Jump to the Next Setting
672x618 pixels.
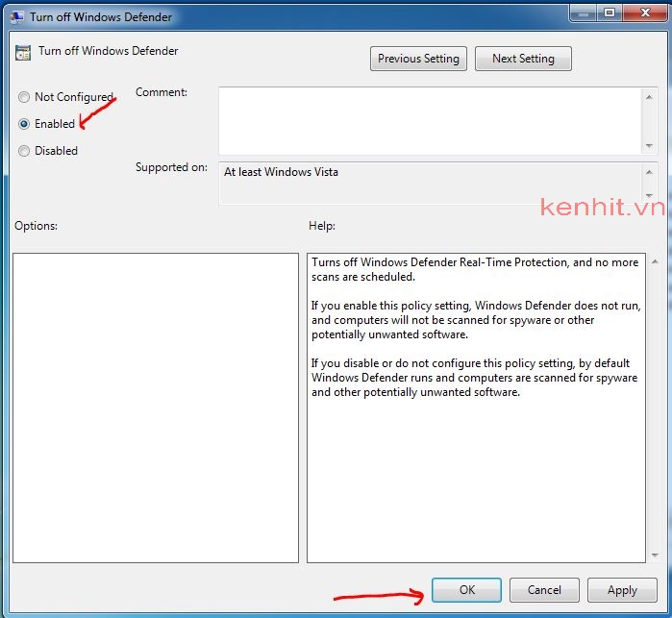523,59
